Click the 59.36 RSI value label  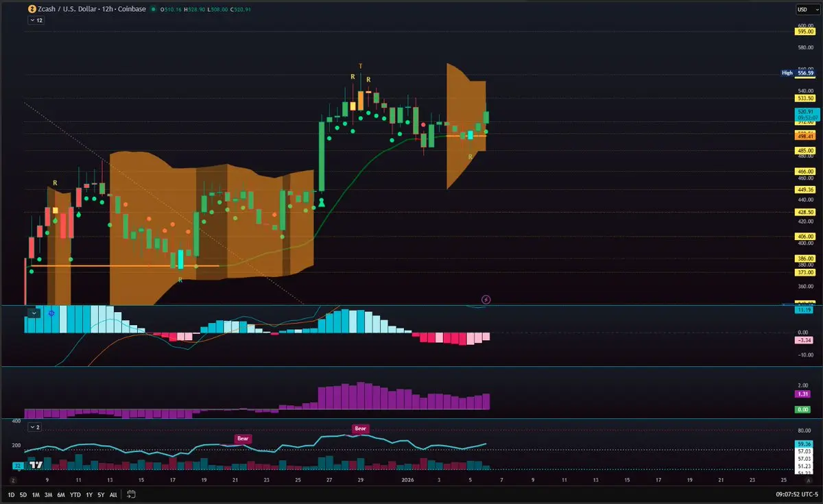804,444
